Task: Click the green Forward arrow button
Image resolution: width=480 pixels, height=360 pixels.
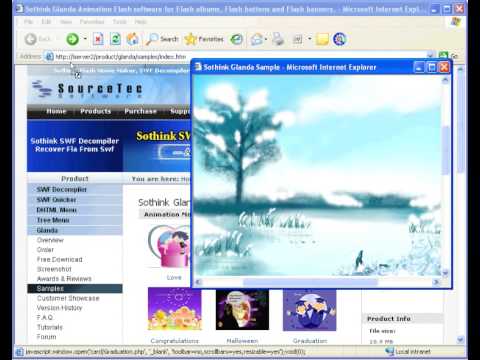Action: pyautogui.click(x=72, y=39)
